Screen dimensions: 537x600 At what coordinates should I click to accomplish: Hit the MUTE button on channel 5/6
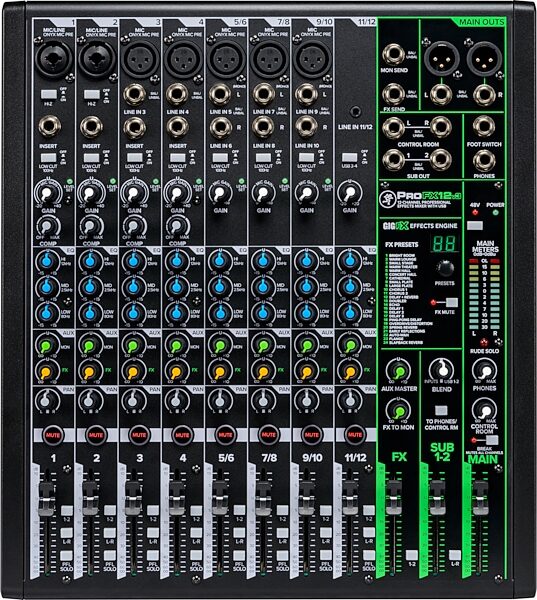point(225,435)
